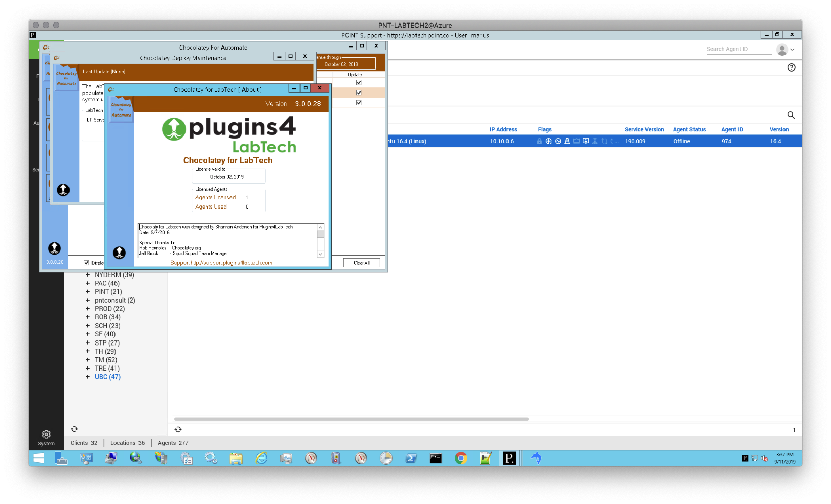This screenshot has height=504, width=831.
Task: Clear the third Update checkbox
Action: 359,102
